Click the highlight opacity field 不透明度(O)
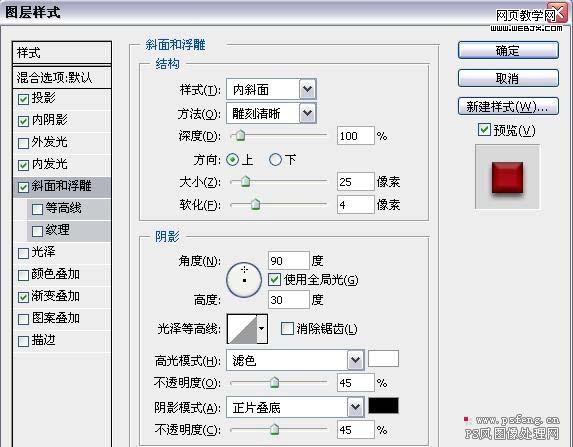The image size is (573, 447). (x=356, y=383)
